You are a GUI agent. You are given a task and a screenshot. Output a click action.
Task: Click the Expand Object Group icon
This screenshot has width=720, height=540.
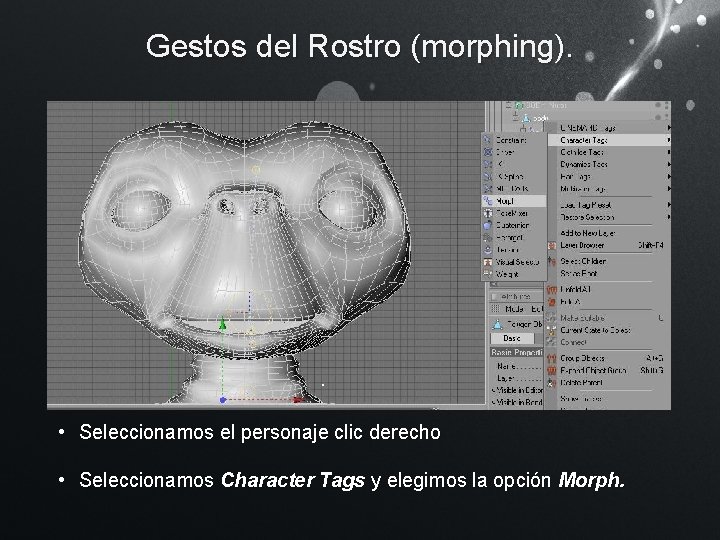[x=552, y=370]
